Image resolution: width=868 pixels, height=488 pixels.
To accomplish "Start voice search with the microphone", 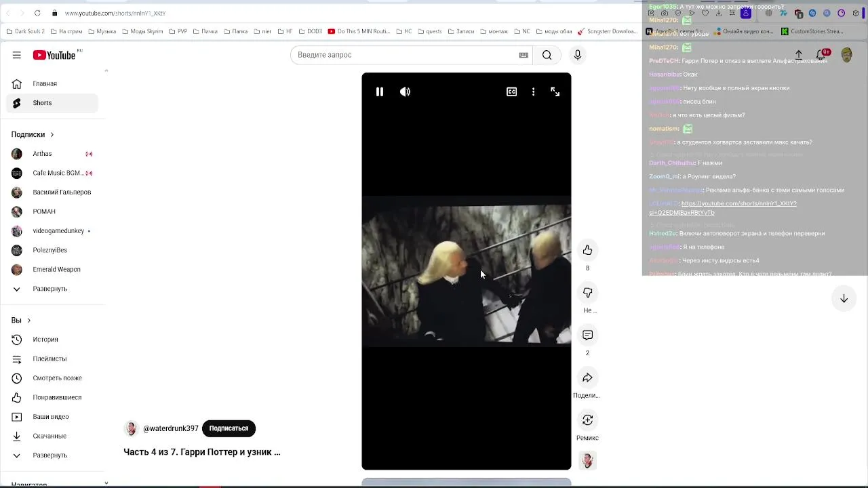I will 577,55.
